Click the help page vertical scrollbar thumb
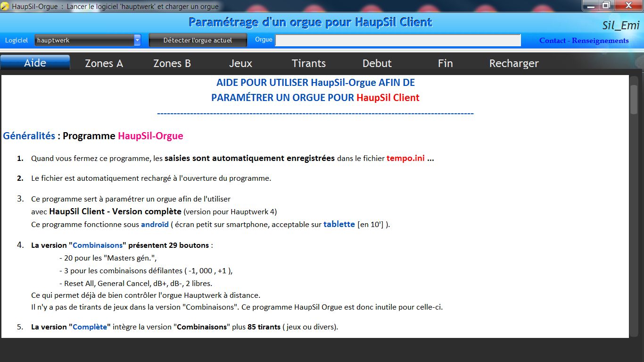This screenshot has height=362, width=644. [634, 99]
